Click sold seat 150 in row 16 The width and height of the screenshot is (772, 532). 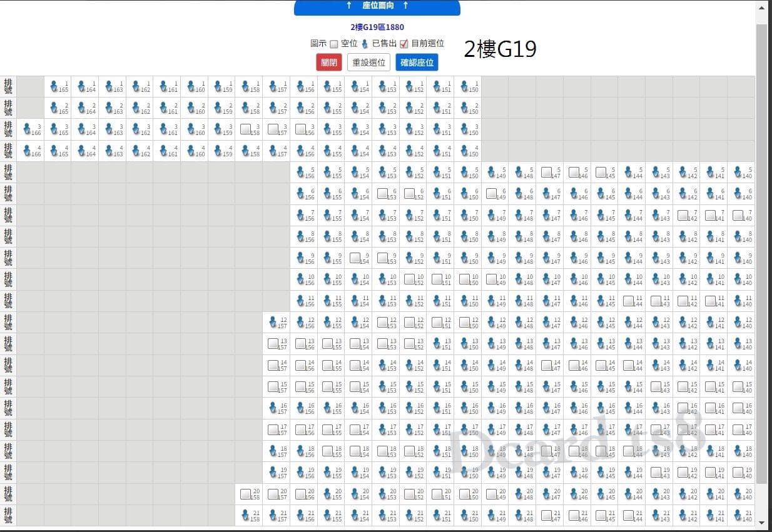click(464, 407)
